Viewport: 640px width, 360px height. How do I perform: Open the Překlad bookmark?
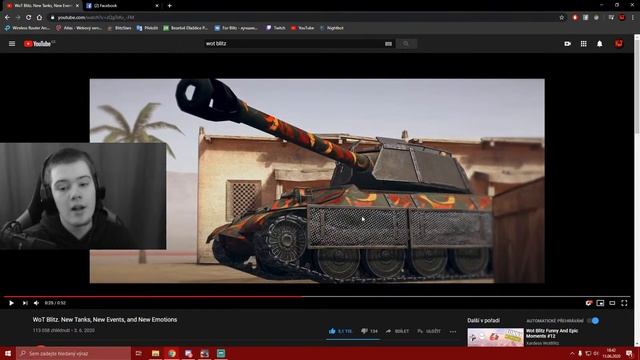coord(147,28)
